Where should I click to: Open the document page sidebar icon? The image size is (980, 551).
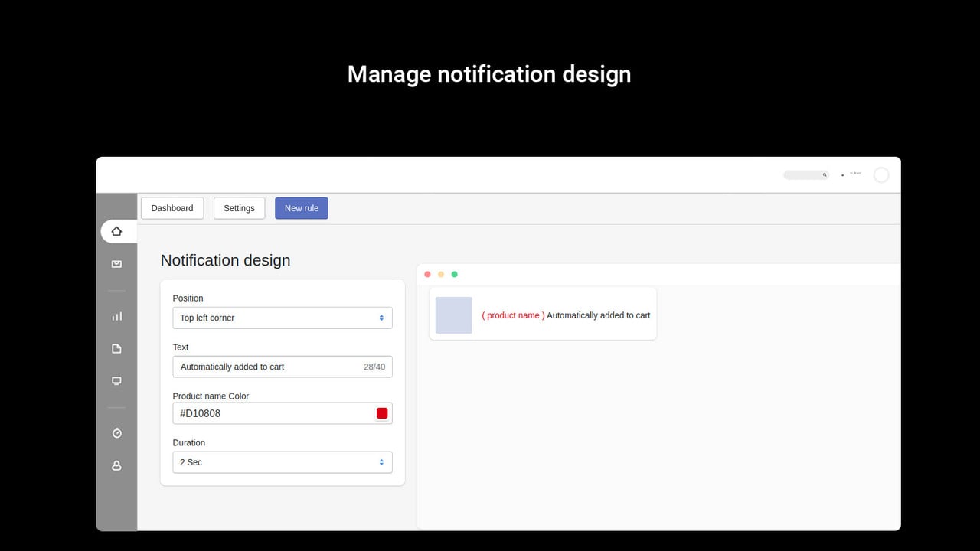pyautogui.click(x=116, y=349)
